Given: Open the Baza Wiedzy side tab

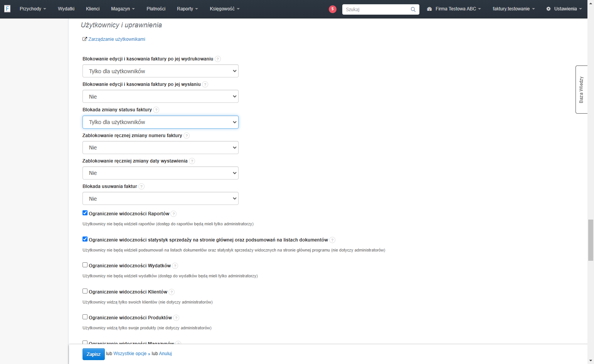Looking at the screenshot, I should pos(581,90).
